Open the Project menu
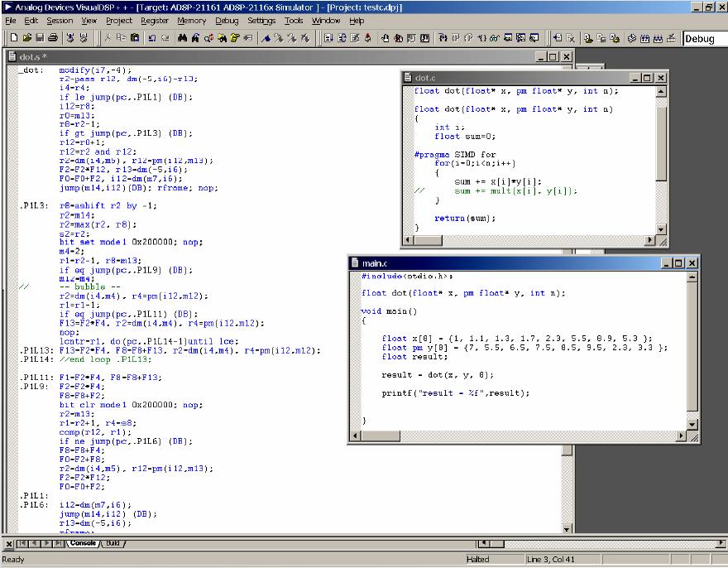 (119, 21)
